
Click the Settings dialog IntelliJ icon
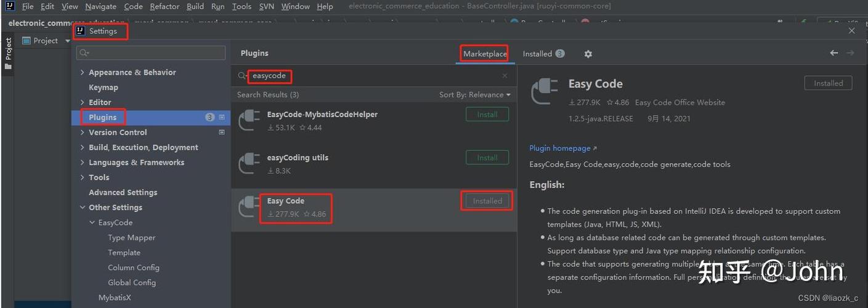click(81, 31)
